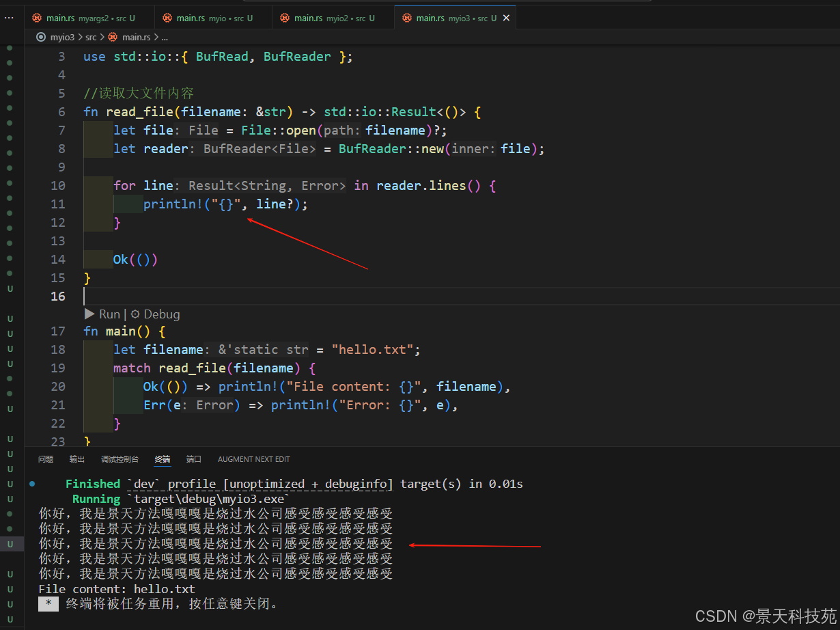Screen dimensions: 840x630
Task: Click the Run code lens above main
Action: point(102,314)
